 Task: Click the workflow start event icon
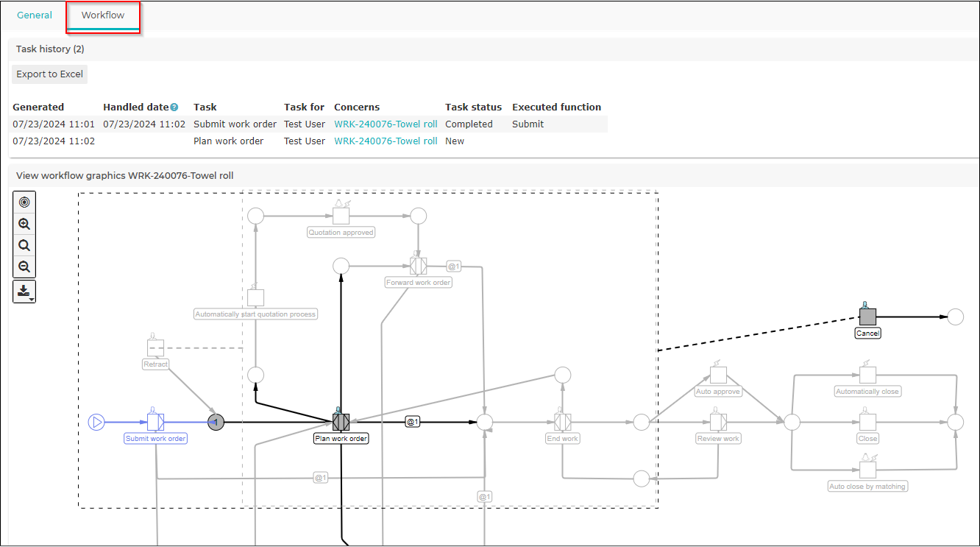click(x=96, y=422)
